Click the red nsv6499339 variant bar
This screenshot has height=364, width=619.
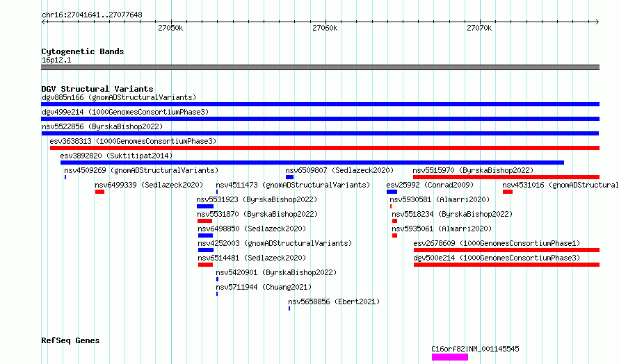[100, 192]
